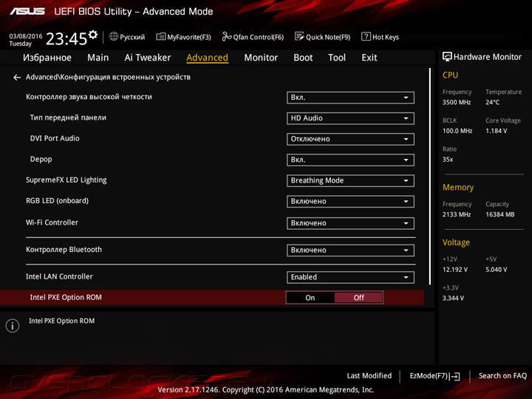This screenshot has width=532, height=399.
Task: Select the DVI Port Audio label
Action: (x=55, y=138)
